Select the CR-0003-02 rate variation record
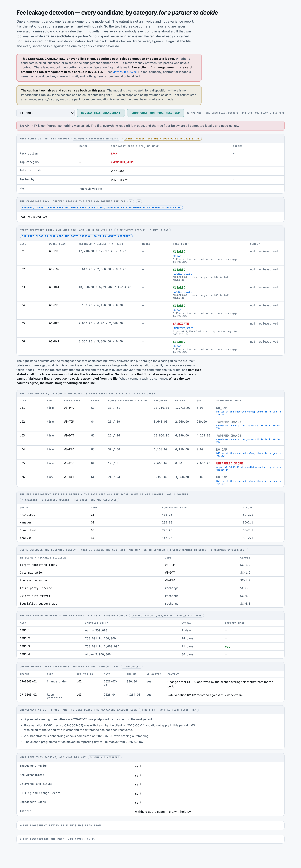The image size is (301, 868). tap(150, 696)
